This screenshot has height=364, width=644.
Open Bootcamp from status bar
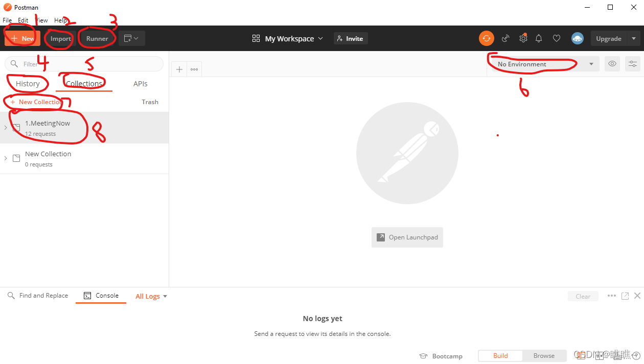[441, 356]
